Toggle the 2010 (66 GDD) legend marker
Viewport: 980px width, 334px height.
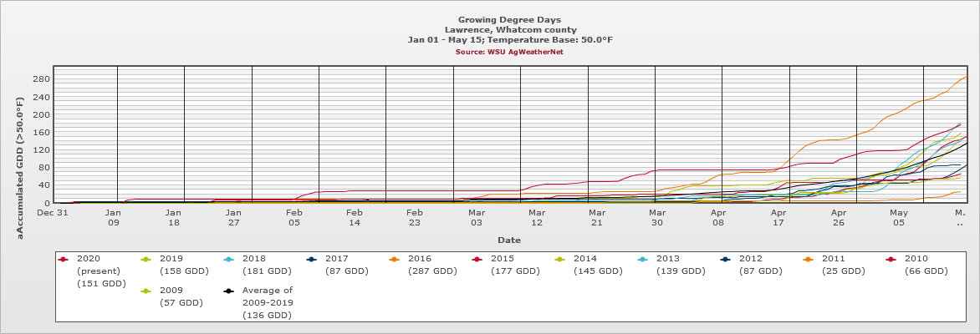891,259
